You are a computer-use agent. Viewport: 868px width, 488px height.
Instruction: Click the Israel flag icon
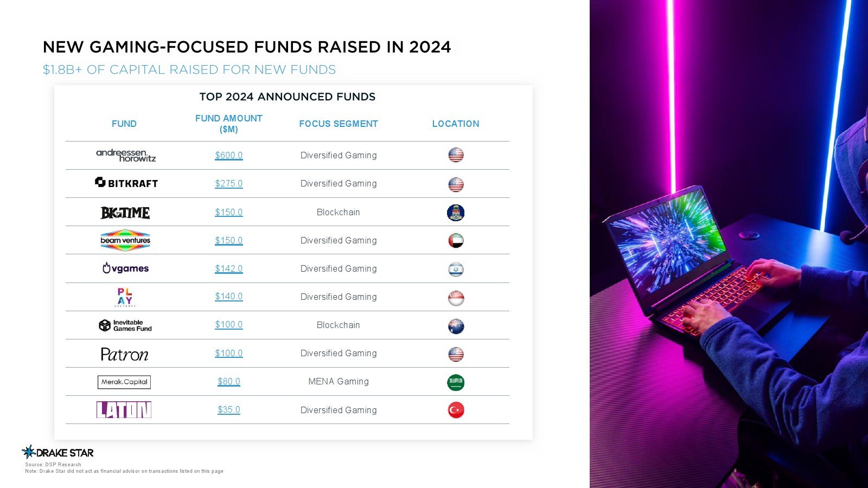pos(456,269)
